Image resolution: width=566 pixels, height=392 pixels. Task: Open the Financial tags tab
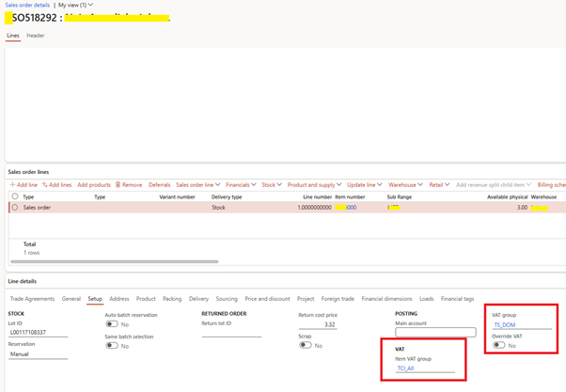(x=457, y=299)
